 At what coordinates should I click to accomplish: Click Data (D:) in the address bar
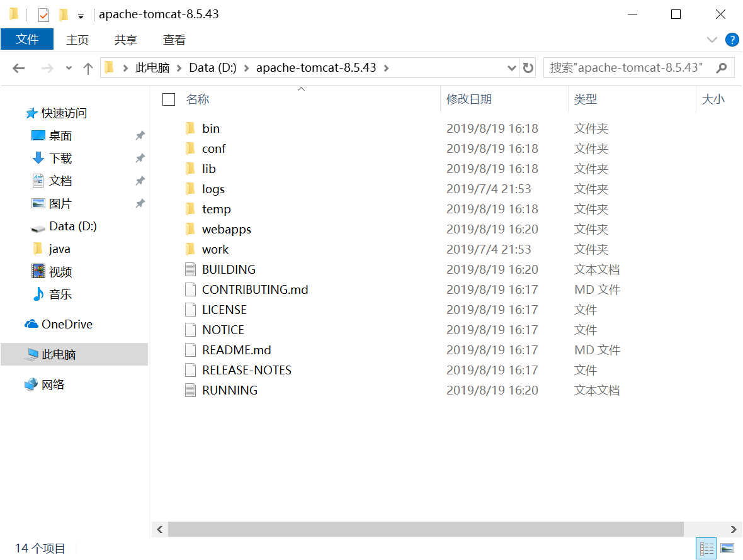click(x=213, y=68)
